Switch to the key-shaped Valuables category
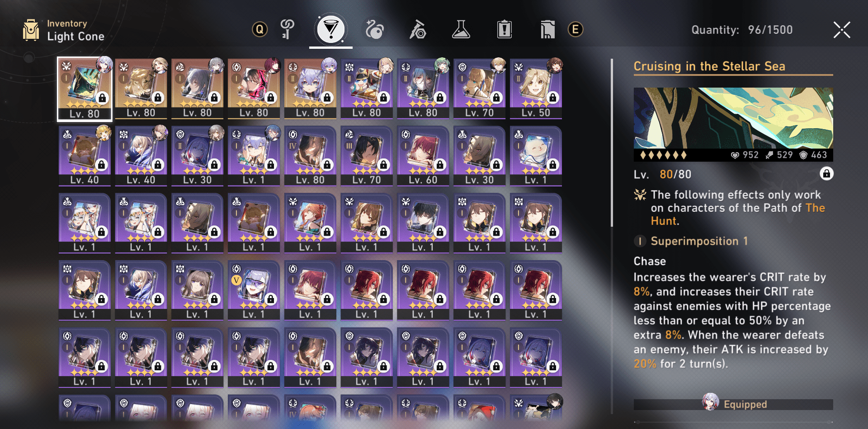868x429 pixels. pos(288,30)
